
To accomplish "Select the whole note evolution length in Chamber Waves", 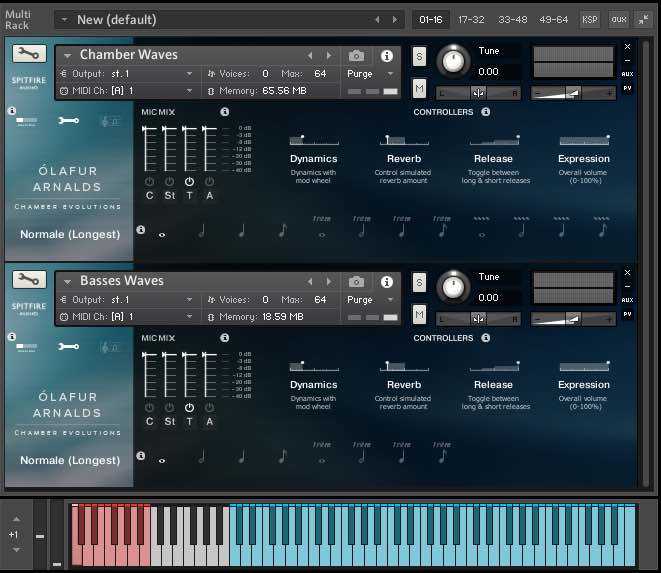I will coord(162,235).
